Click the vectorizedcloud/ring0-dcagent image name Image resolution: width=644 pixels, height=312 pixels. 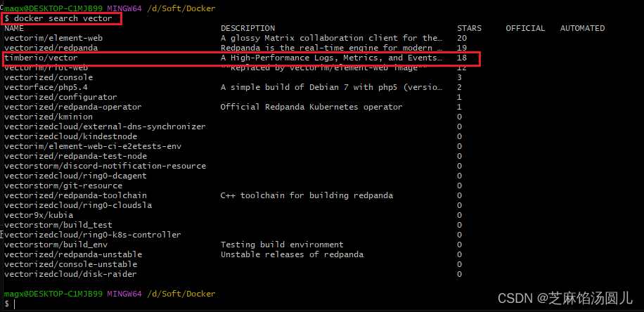point(75,176)
